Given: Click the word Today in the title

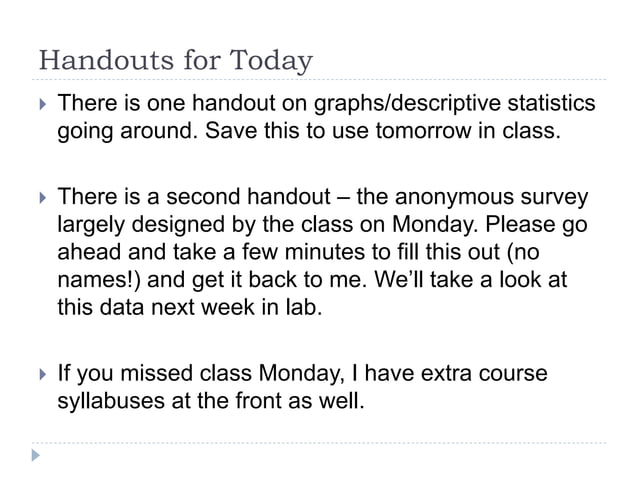Looking at the screenshot, I should 271,62.
